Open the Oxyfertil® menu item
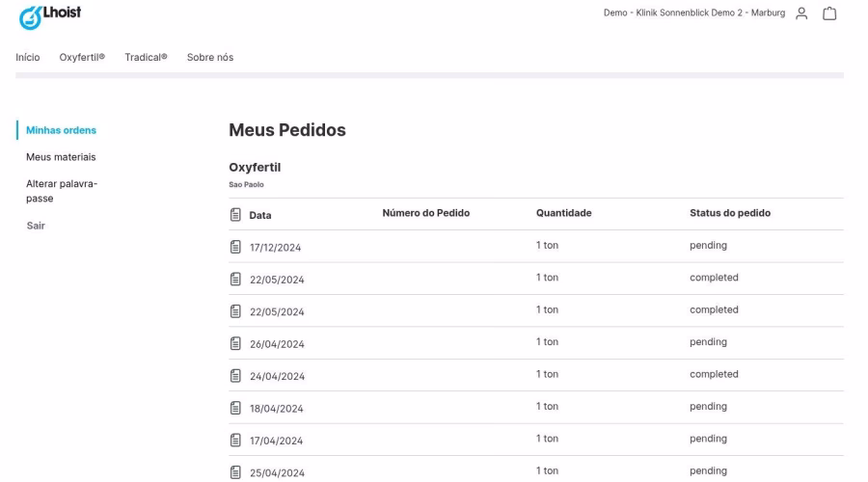Screen dimensions: 868x482 (x=82, y=58)
